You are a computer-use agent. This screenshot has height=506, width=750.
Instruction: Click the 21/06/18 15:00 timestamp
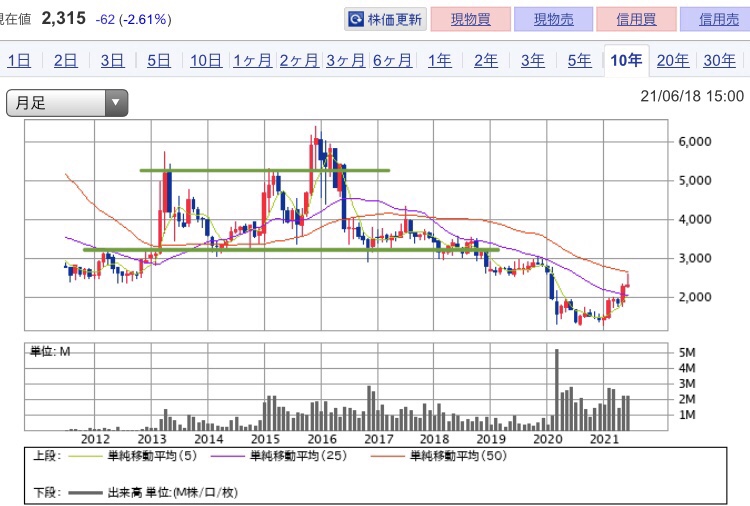692,96
